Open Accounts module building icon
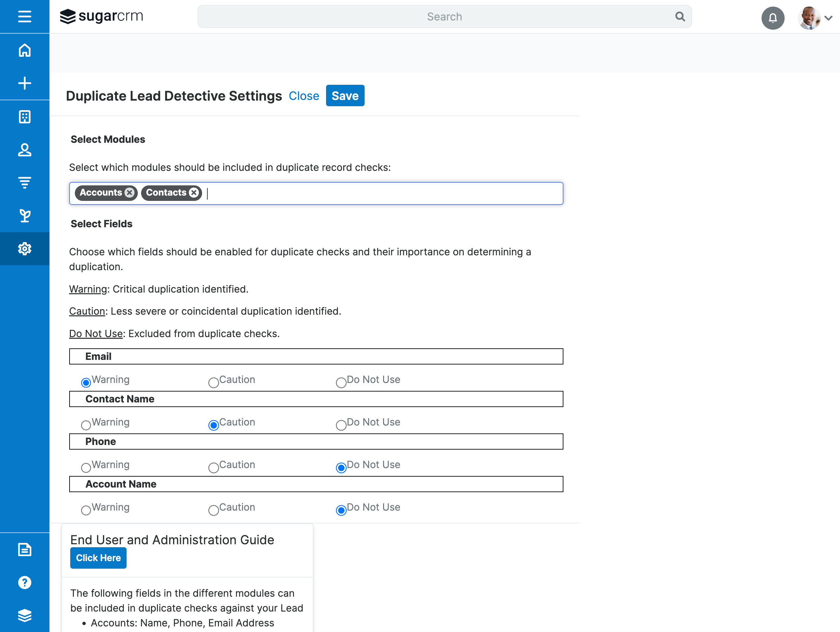The height and width of the screenshot is (632, 840). click(x=25, y=117)
